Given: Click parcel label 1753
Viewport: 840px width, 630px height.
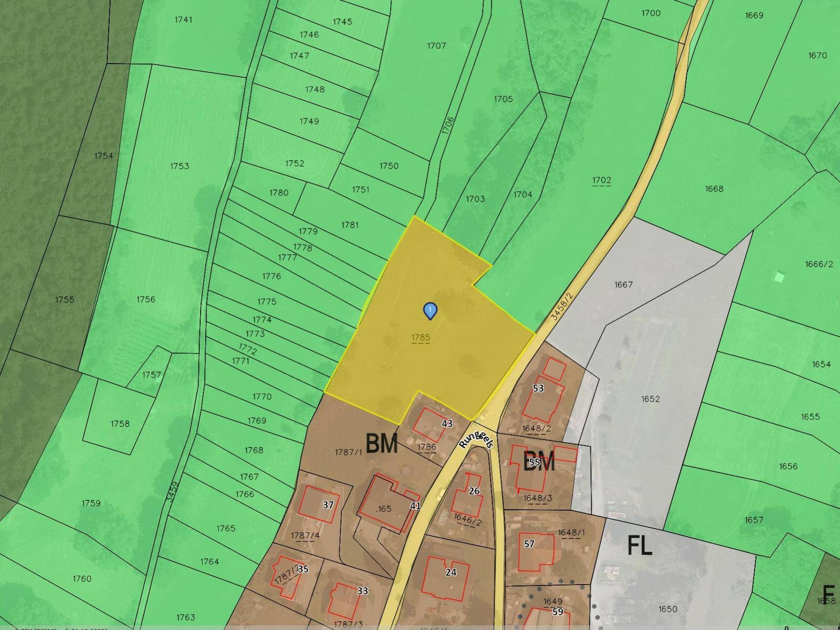Looking at the screenshot, I should tap(180, 166).
